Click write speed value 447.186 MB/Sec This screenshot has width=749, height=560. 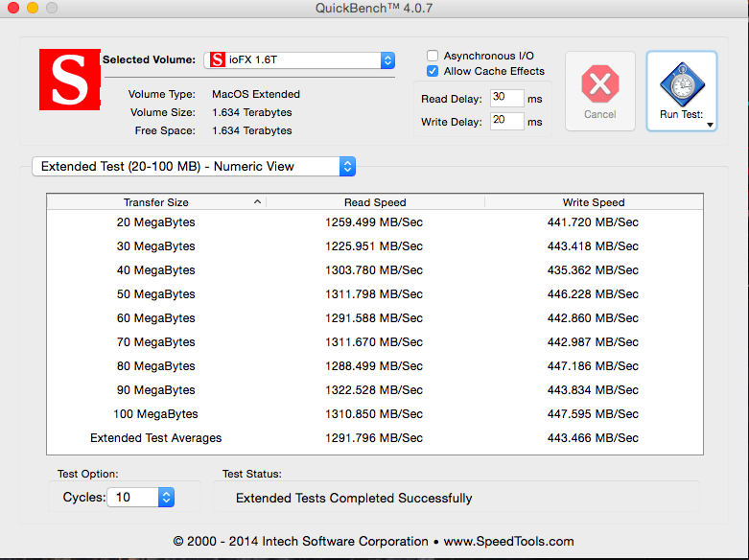click(x=593, y=366)
